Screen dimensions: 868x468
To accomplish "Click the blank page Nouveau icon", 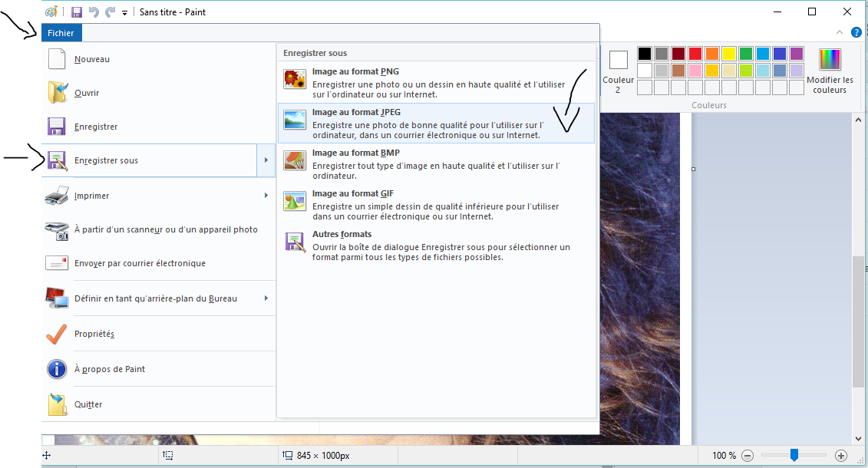I will [x=57, y=58].
